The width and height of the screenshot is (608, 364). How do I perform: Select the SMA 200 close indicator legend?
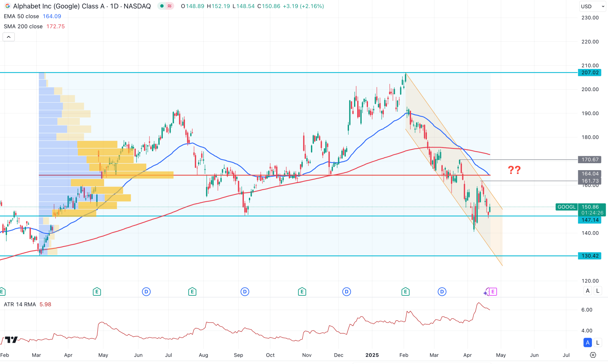pyautogui.click(x=23, y=26)
